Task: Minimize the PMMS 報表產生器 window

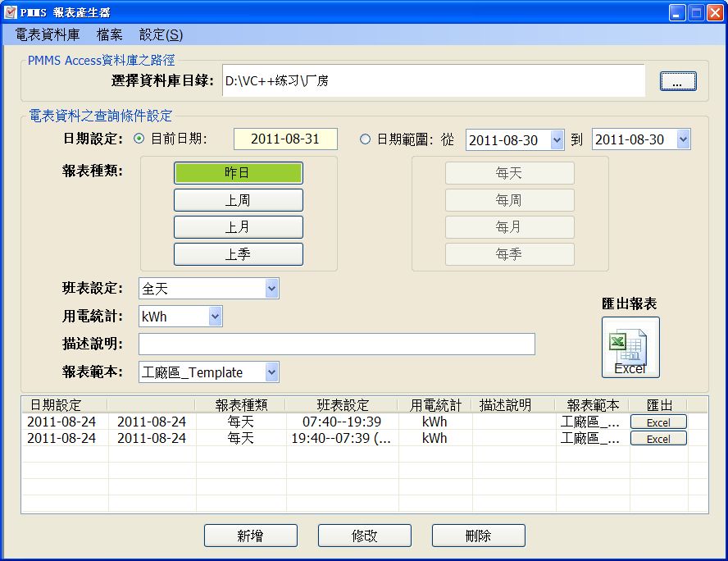Action: pos(677,12)
